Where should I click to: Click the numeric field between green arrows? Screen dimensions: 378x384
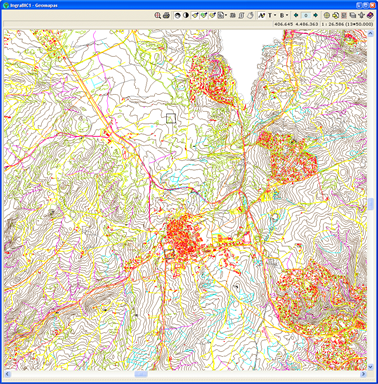coord(306,15)
